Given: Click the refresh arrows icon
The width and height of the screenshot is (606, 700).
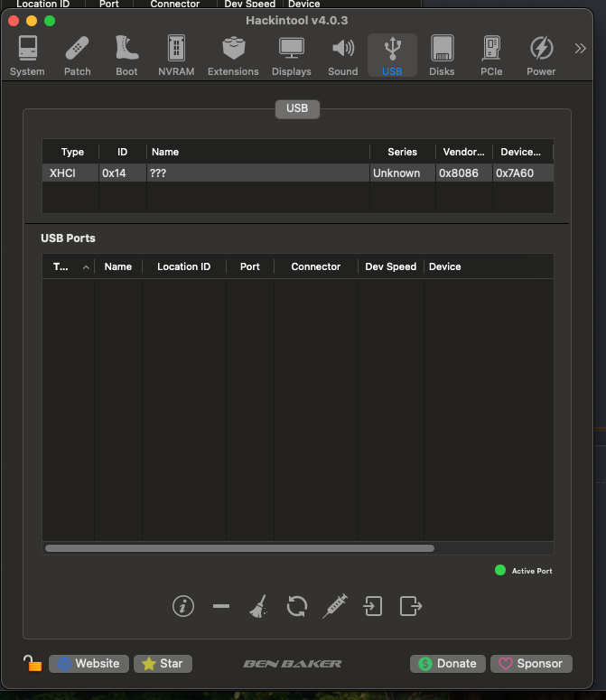Looking at the screenshot, I should [x=297, y=606].
